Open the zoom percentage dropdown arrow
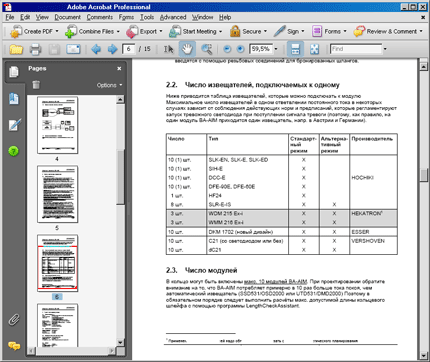 point(276,49)
